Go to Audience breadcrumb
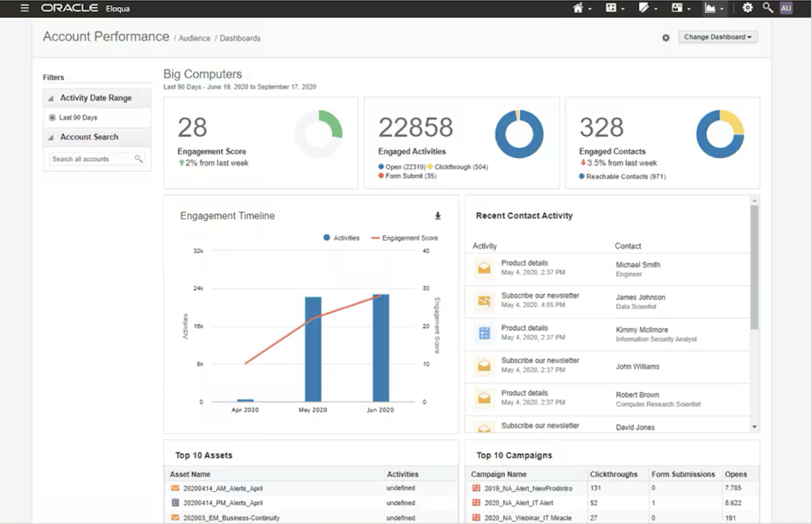This screenshot has height=524, width=812. [194, 38]
